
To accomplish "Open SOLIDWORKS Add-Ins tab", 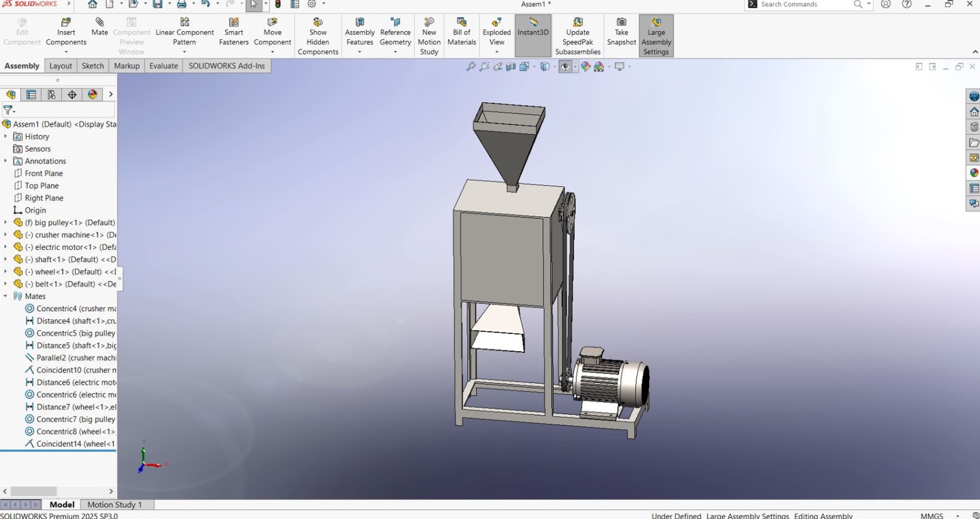I will click(227, 66).
